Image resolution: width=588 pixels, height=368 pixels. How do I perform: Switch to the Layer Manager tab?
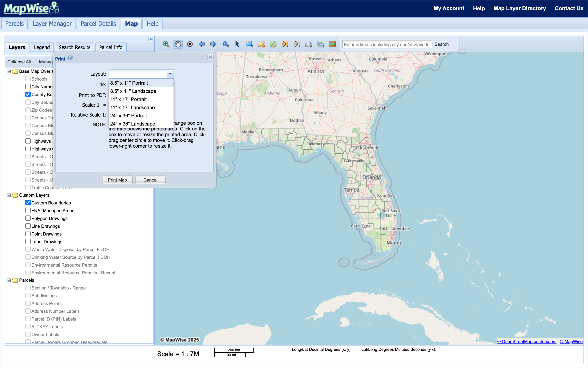[52, 24]
